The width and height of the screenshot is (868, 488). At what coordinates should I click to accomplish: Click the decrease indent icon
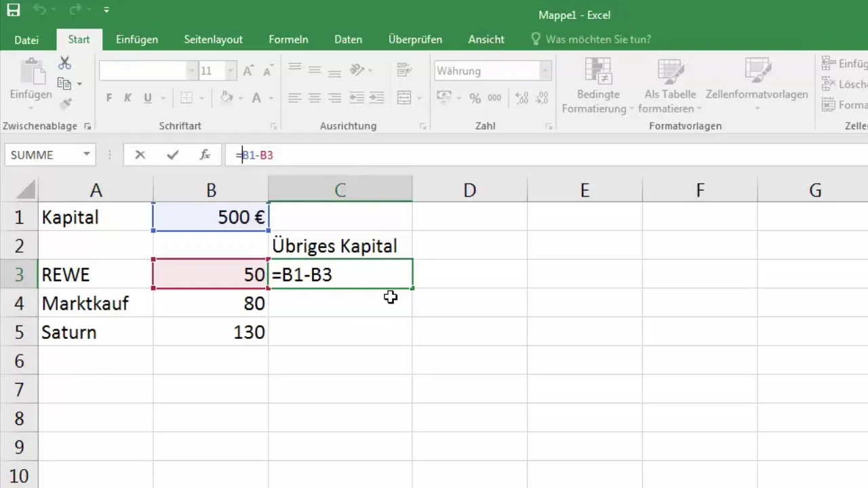pyautogui.click(x=357, y=98)
